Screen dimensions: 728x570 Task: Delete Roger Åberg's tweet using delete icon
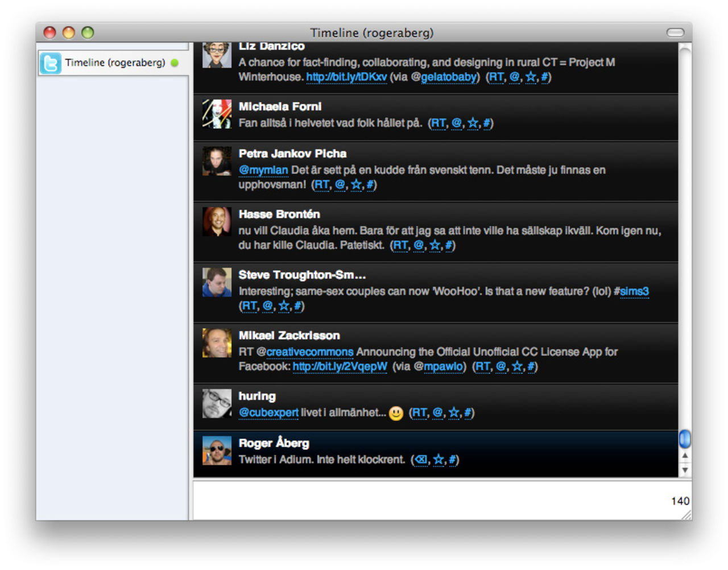click(x=421, y=460)
